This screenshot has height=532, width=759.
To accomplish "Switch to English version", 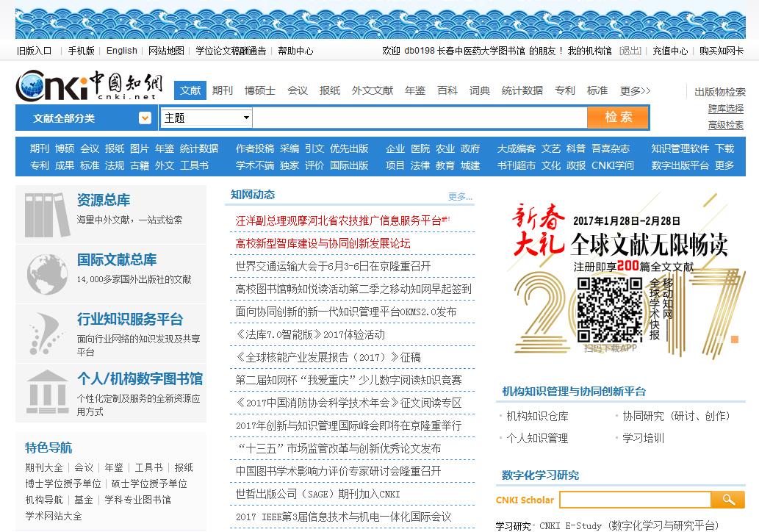I will click(121, 51).
